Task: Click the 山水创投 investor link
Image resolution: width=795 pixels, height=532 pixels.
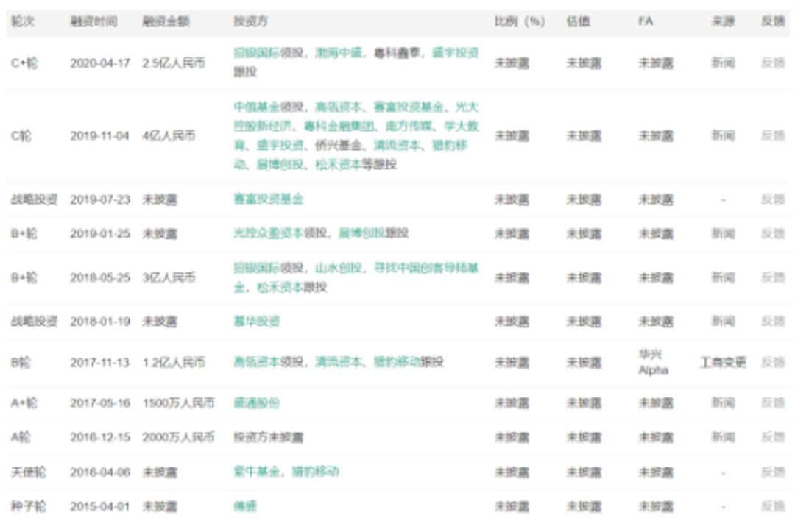Action: pyautogui.click(x=339, y=268)
